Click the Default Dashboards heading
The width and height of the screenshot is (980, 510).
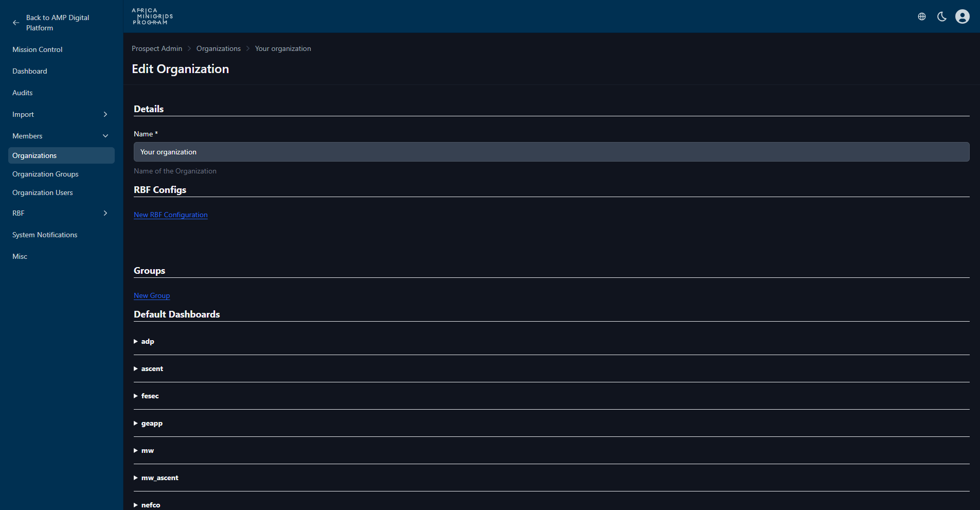coord(177,314)
